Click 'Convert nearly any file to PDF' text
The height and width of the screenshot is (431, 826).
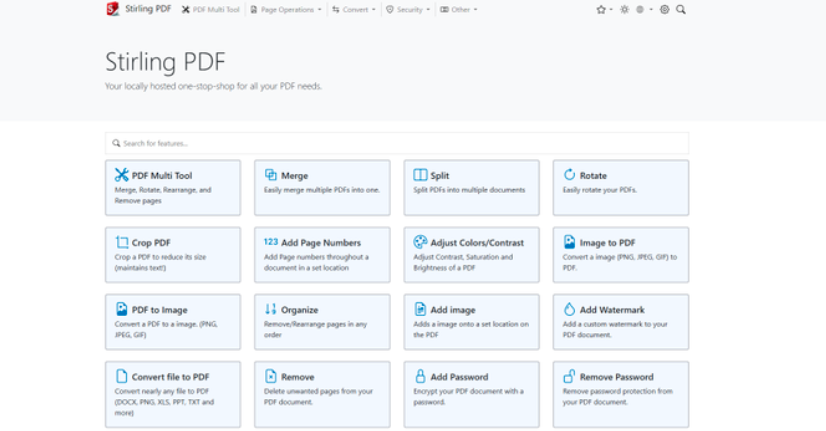point(164,401)
